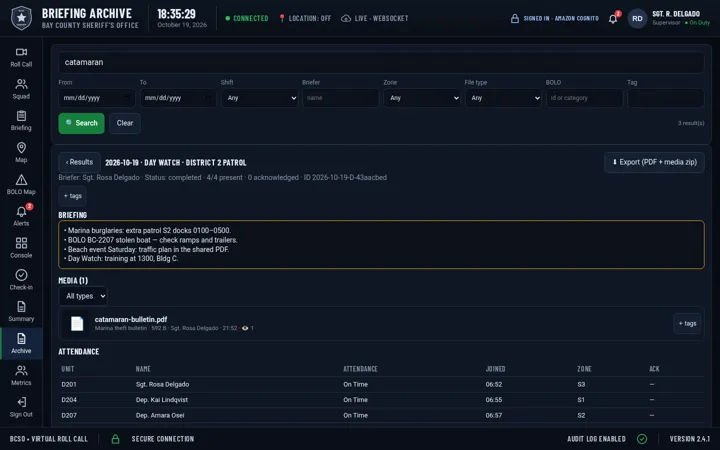Image resolution: width=720 pixels, height=450 pixels.
Task: Open the notifications bell in header
Action: [x=613, y=19]
